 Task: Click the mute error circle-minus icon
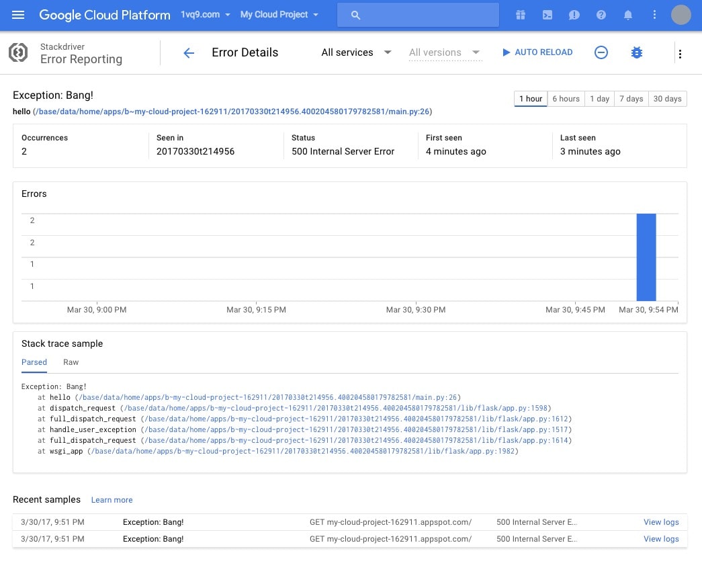[601, 52]
